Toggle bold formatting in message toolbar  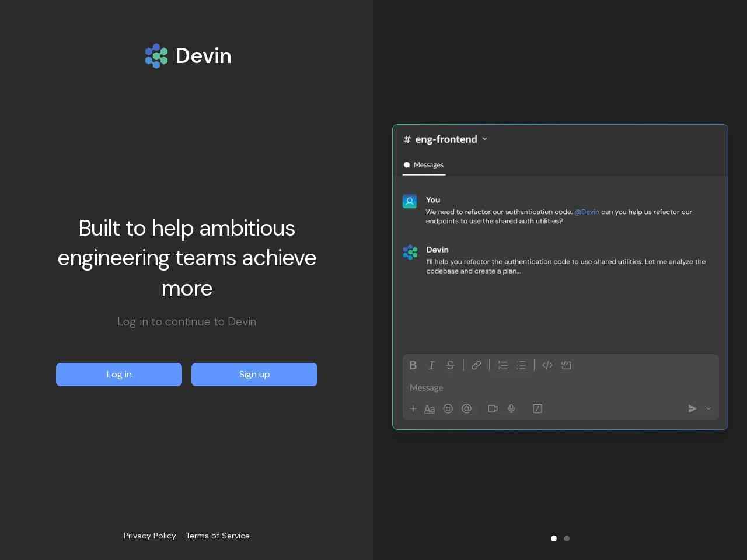click(413, 365)
